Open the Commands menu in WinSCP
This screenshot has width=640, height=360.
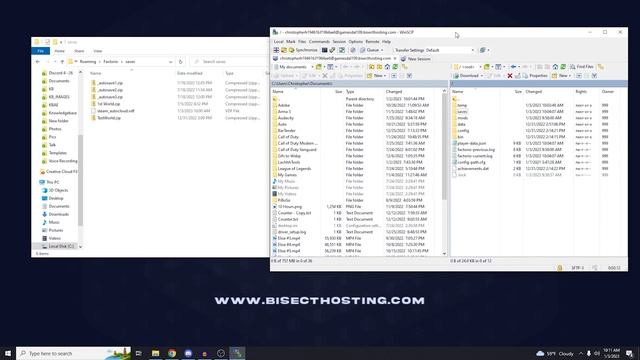pyautogui.click(x=319, y=42)
